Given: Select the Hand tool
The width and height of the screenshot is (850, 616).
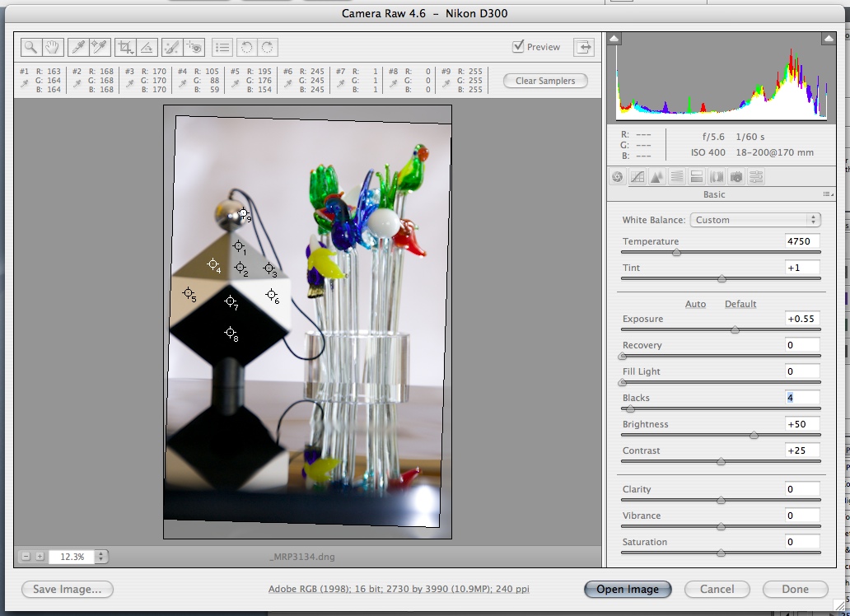Looking at the screenshot, I should (x=52, y=47).
